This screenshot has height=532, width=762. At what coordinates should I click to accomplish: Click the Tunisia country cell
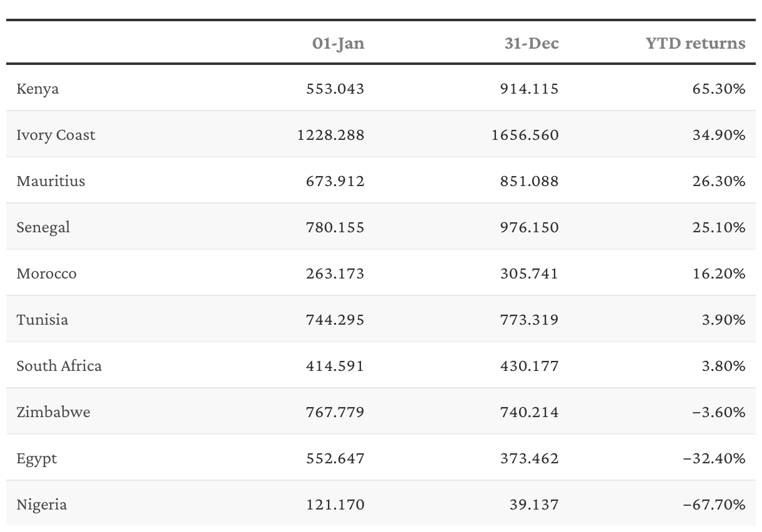point(42,320)
